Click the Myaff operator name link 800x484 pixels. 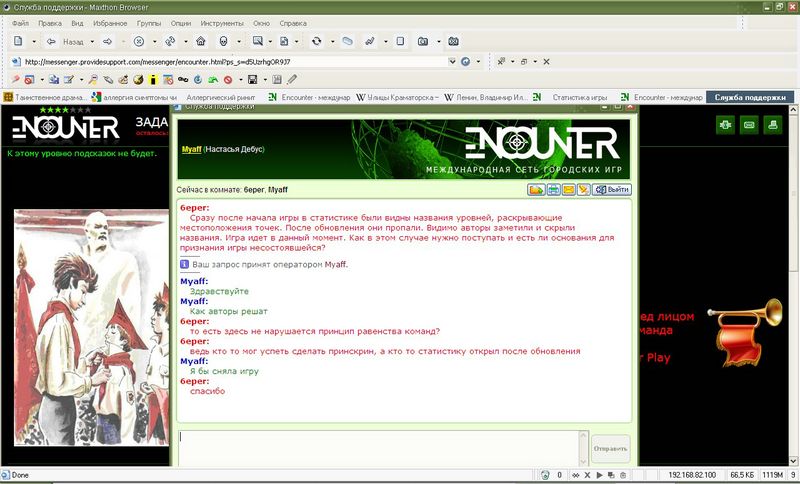(x=192, y=149)
